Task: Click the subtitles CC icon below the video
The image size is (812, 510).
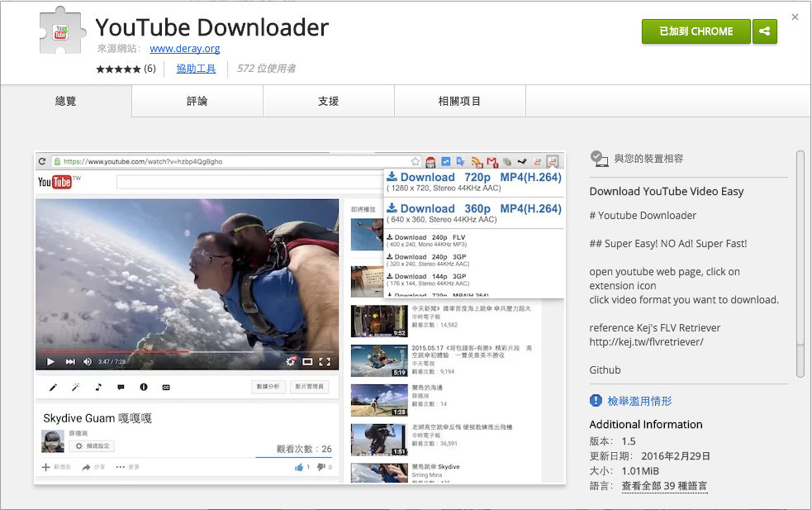Action: pos(166,387)
